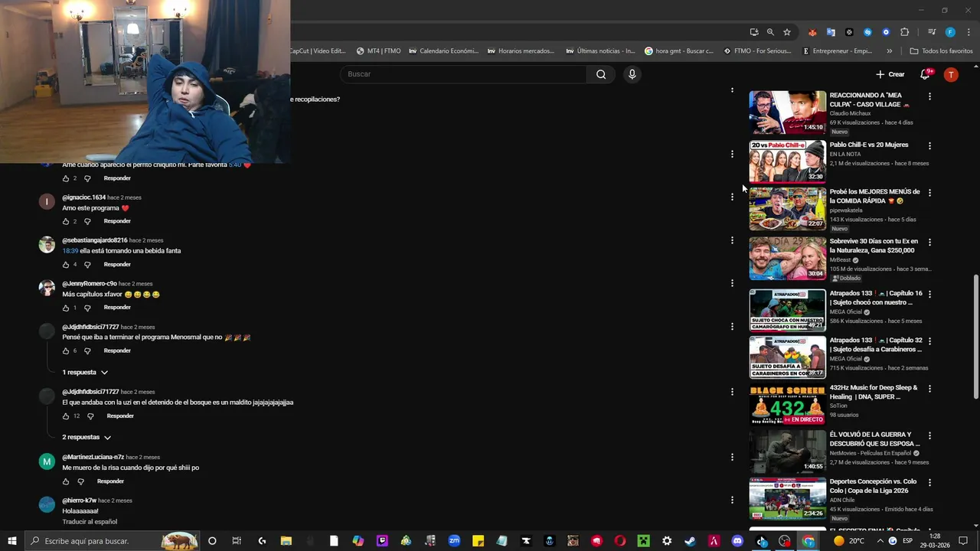The width and height of the screenshot is (980, 551).
Task: Click the install app icon in address bar
Action: (754, 32)
